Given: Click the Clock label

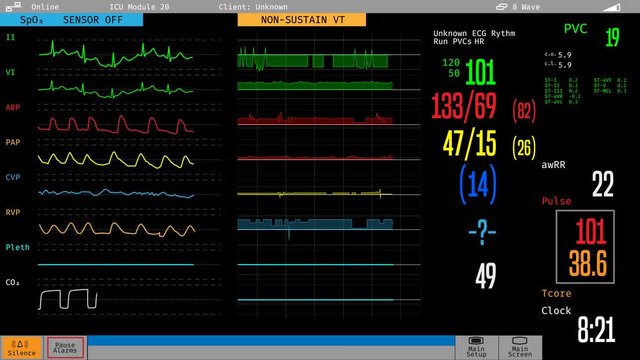Looking at the screenshot, I should pyautogui.click(x=556, y=311).
